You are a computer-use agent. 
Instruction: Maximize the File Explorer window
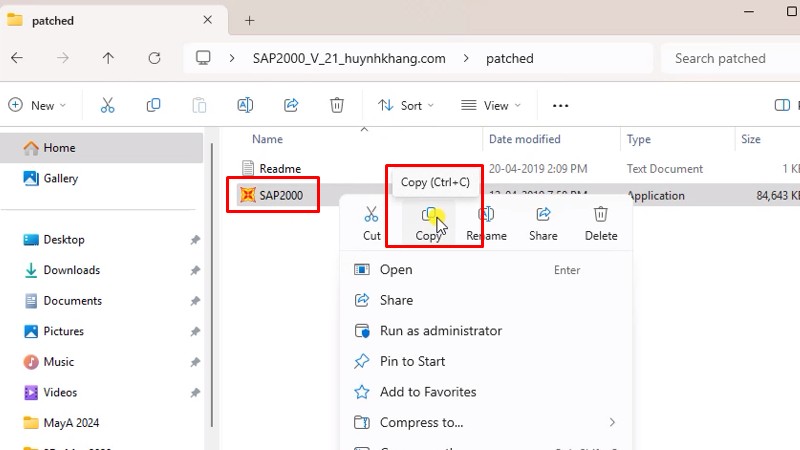pos(791,11)
